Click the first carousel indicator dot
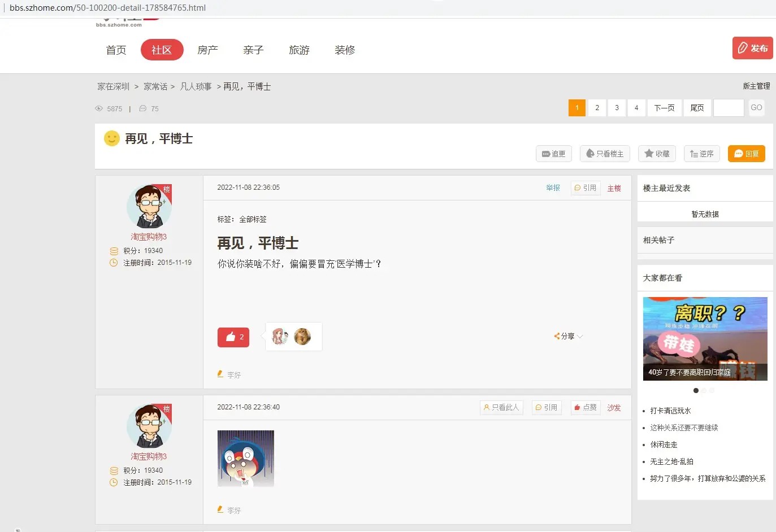Image resolution: width=776 pixels, height=532 pixels. (x=696, y=390)
